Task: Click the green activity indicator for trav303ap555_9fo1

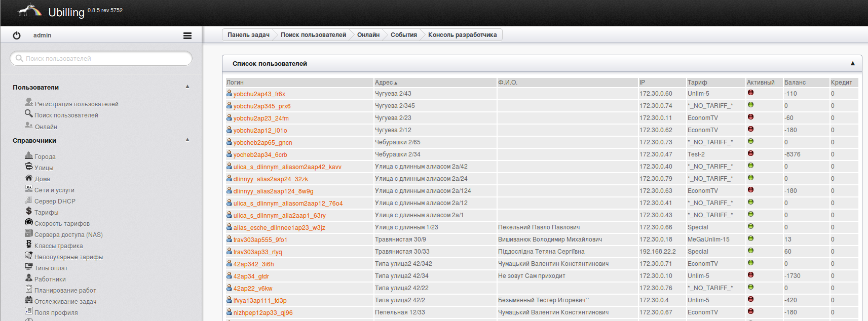Action: [750, 238]
